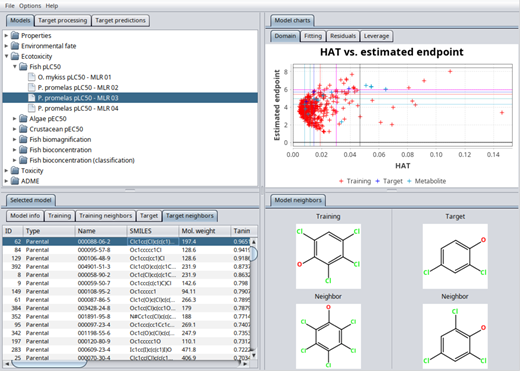Sort table by the Name column header

pos(101,231)
